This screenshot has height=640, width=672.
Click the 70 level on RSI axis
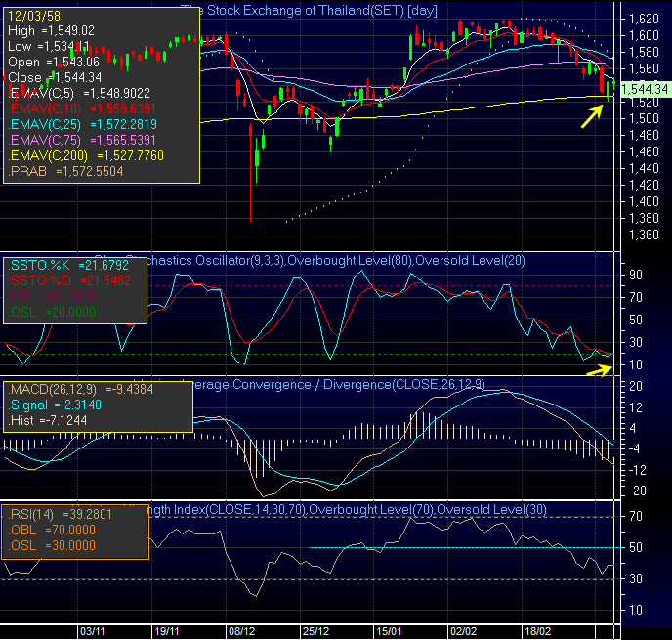click(636, 517)
